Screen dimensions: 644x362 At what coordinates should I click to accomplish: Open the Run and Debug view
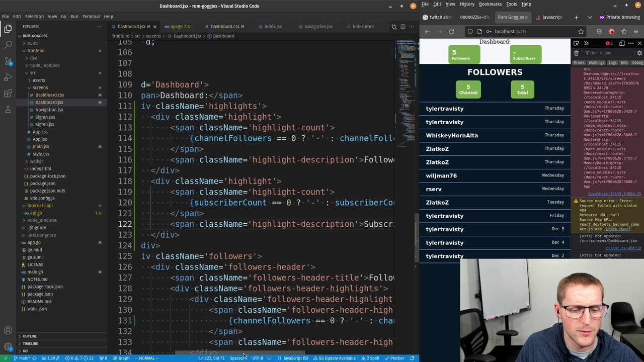pos(8,77)
